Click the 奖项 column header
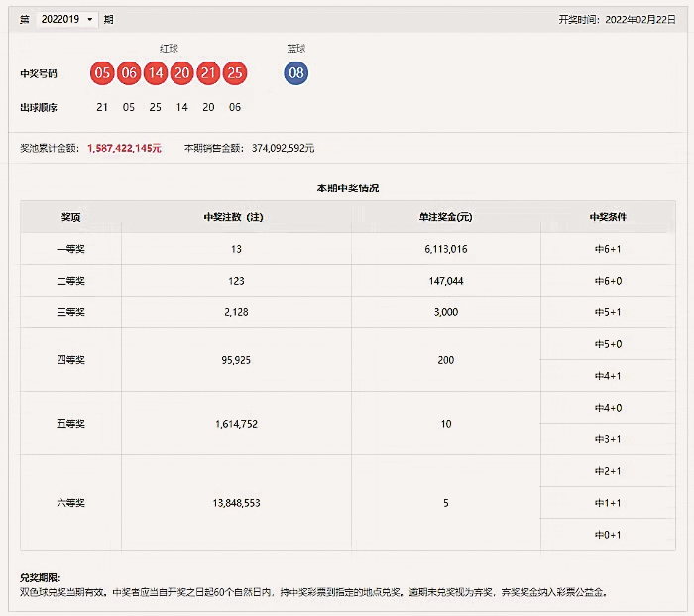694x616 pixels. pos(71,216)
